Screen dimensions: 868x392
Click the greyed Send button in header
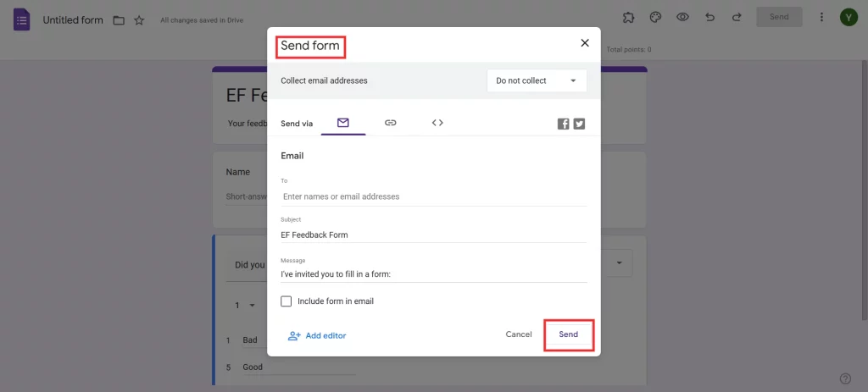(779, 17)
